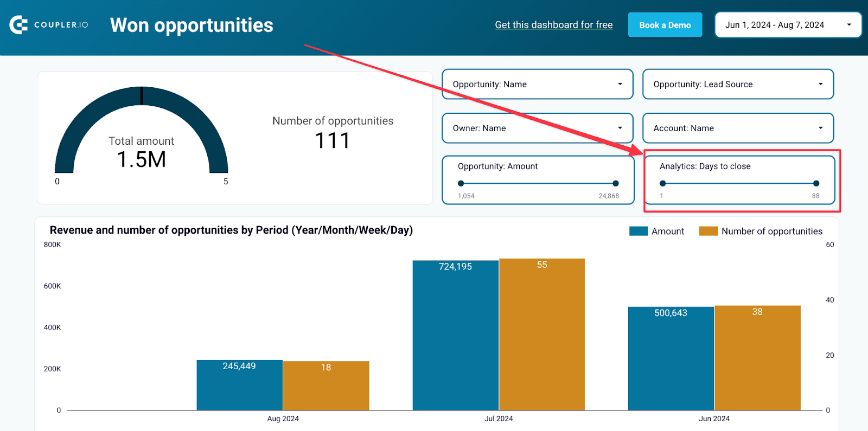Viewport: 868px width, 431px height.
Task: Open the Owner: Name filter
Action: [x=538, y=128]
